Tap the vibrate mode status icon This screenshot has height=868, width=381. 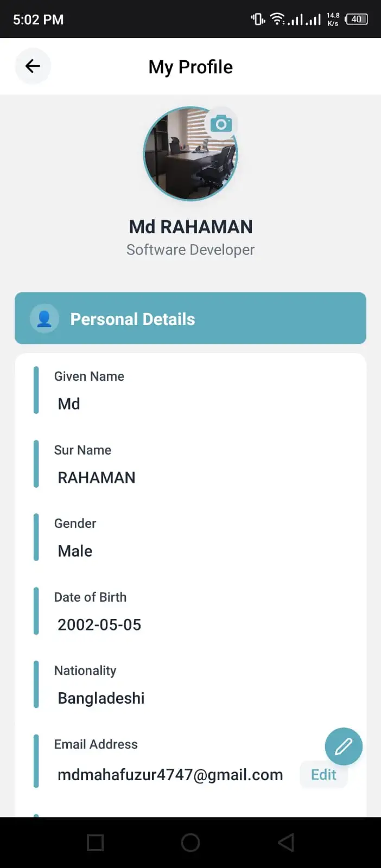[258, 20]
